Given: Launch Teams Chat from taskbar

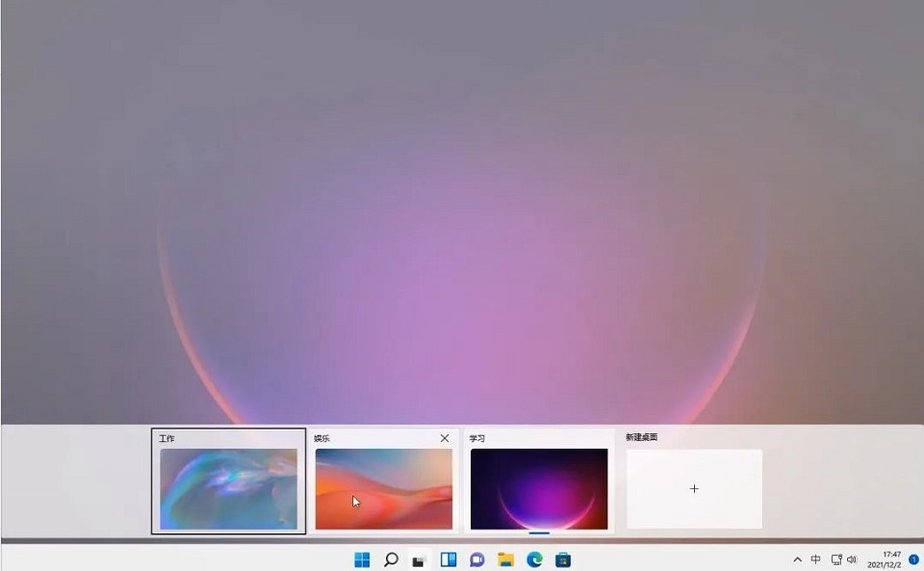Looking at the screenshot, I should click(x=476, y=559).
